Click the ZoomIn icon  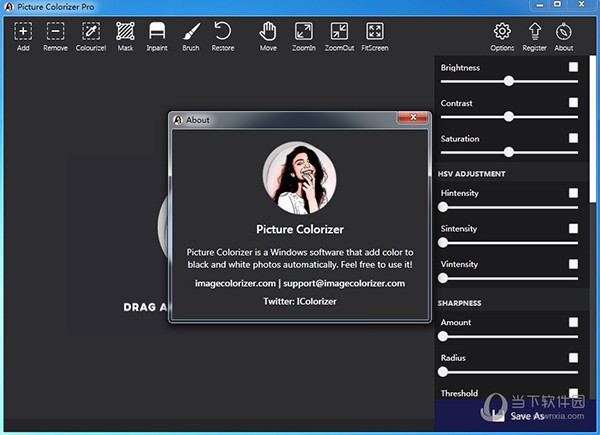tap(304, 36)
